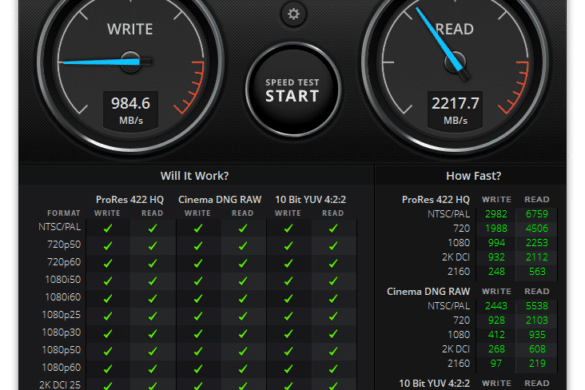Open settings with the gear icon

click(x=294, y=14)
